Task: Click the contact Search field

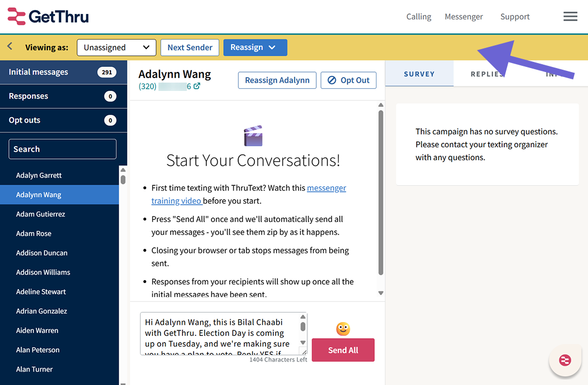Action: 62,149
